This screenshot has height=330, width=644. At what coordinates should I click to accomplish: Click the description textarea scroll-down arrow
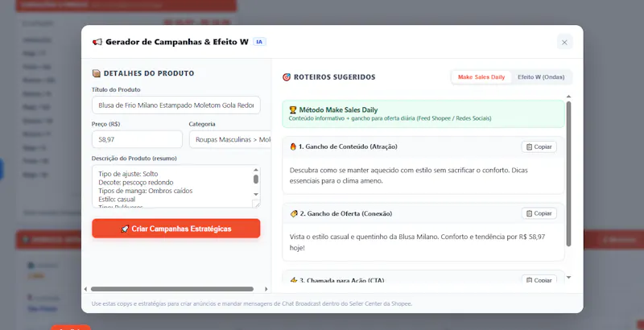(256, 195)
